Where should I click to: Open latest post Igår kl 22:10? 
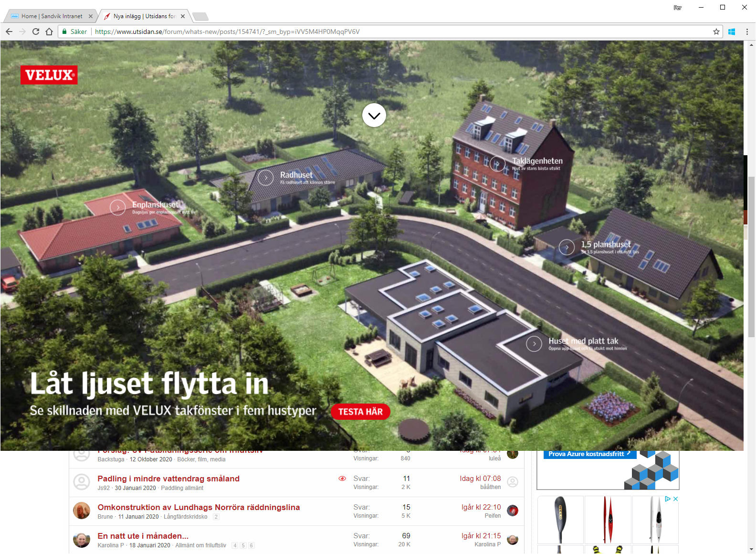(481, 507)
